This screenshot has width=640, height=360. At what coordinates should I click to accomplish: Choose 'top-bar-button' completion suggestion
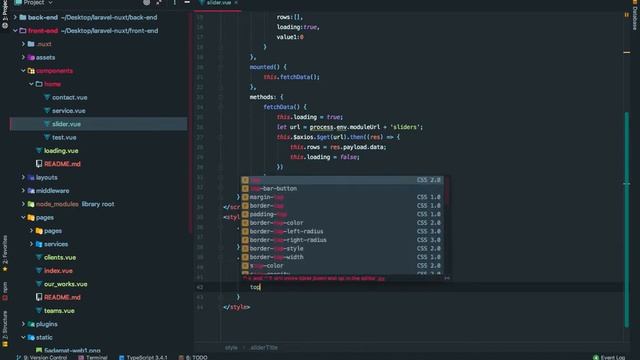[342, 189]
